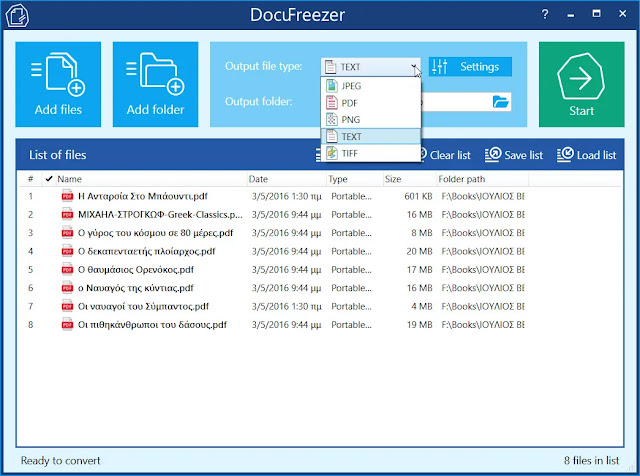Click the PNG icon in the dropdown list

(332, 120)
